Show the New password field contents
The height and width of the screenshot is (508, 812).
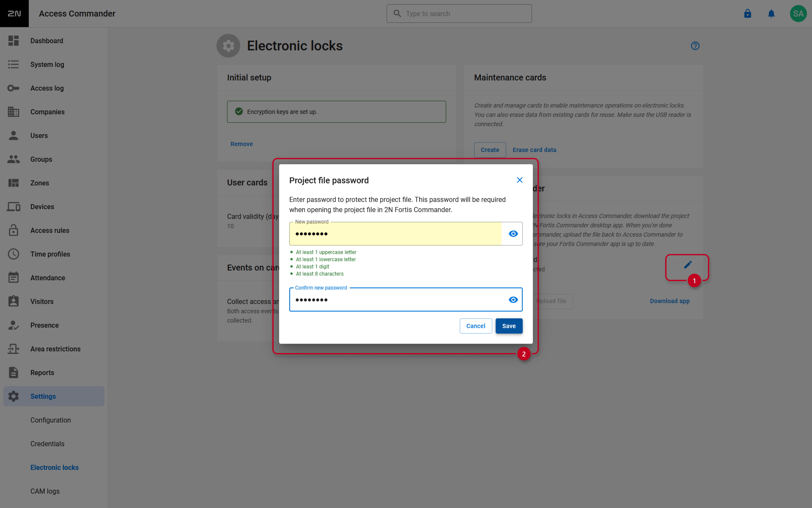[513, 233]
